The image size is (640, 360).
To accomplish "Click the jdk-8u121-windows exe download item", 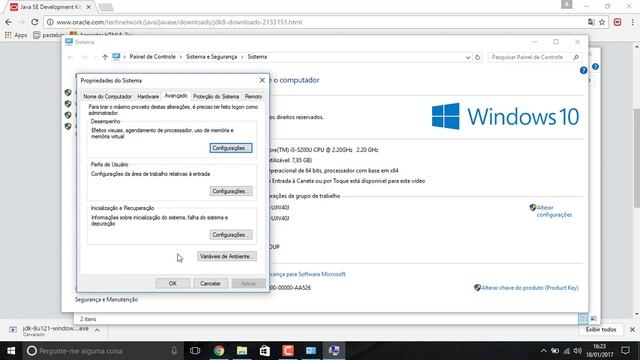I will pos(50,331).
